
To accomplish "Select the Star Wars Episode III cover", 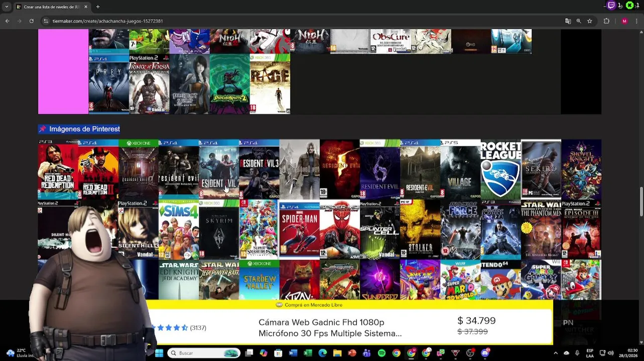I will click(x=581, y=230).
